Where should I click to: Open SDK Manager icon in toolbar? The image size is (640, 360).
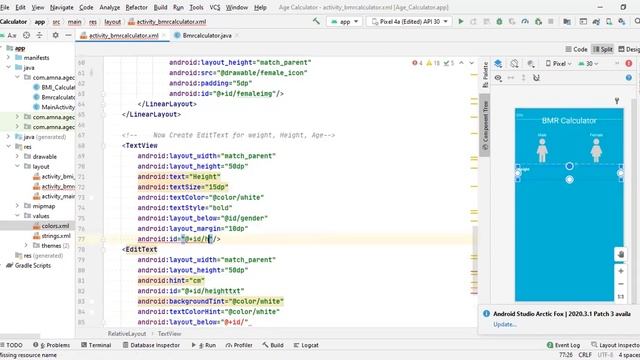point(622,22)
